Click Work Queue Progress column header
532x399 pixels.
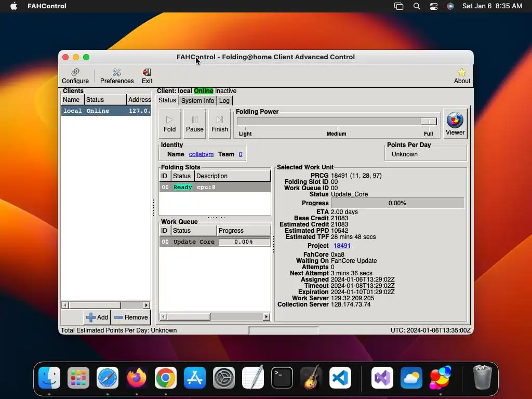[x=244, y=231]
